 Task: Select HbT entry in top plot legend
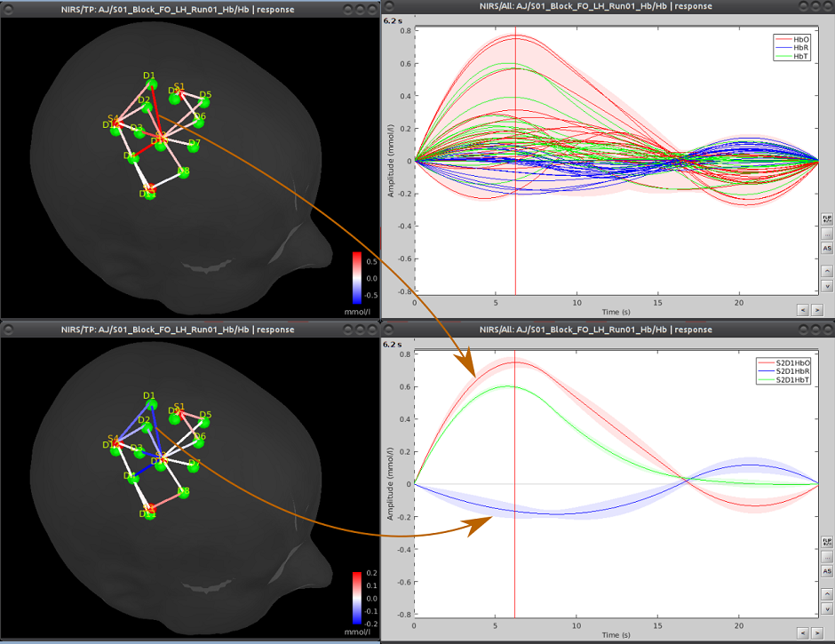tap(792, 56)
